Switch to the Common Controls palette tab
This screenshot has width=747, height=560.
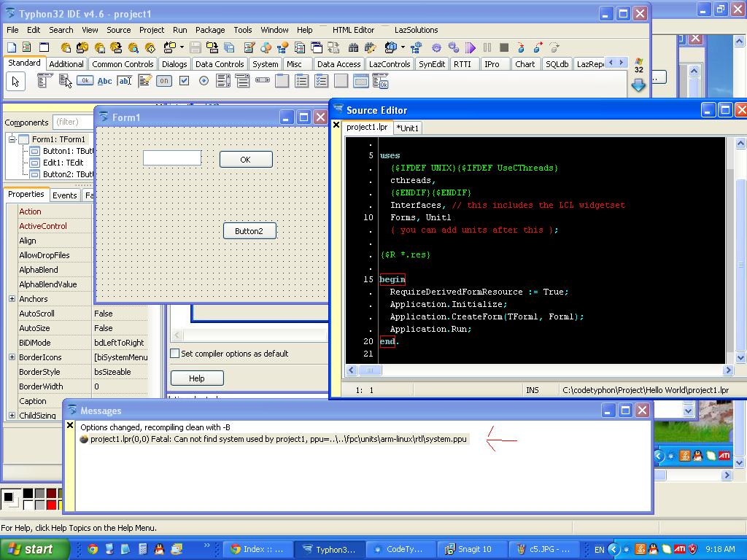click(x=123, y=64)
